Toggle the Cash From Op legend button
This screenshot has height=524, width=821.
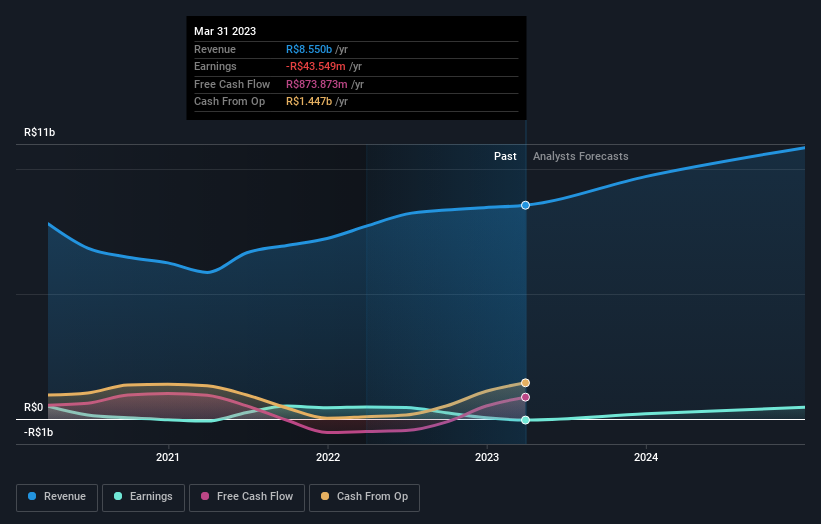click(364, 497)
